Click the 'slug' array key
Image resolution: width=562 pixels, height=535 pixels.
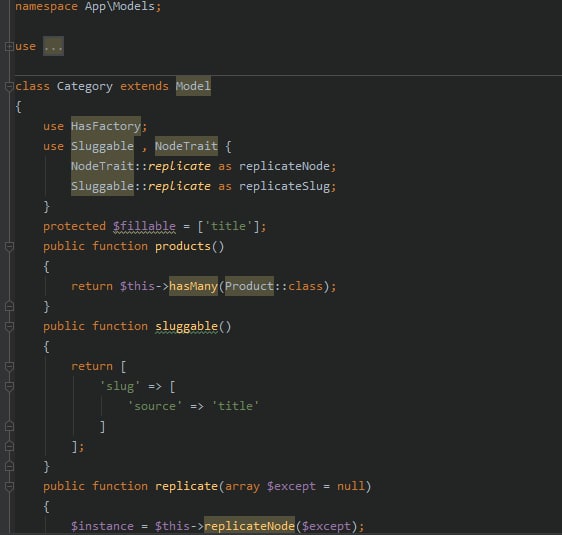(x=120, y=386)
